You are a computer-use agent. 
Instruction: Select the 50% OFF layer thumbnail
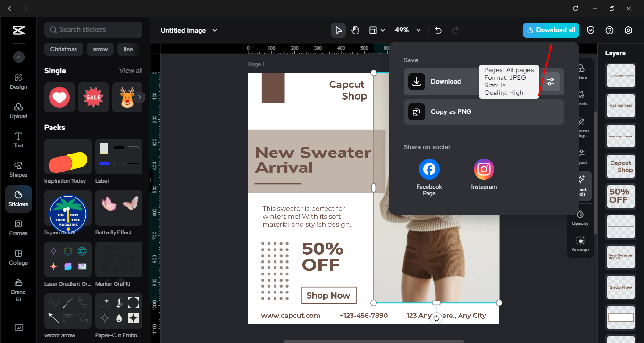click(x=620, y=197)
